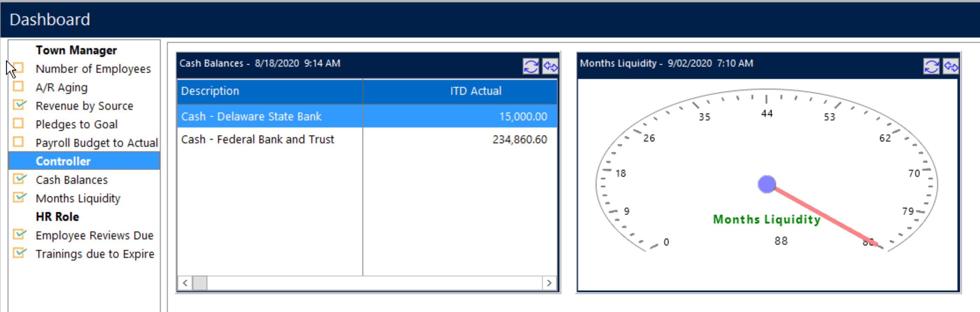980x312 pixels.
Task: Check the A/R Aging checkbox
Action: (x=18, y=86)
